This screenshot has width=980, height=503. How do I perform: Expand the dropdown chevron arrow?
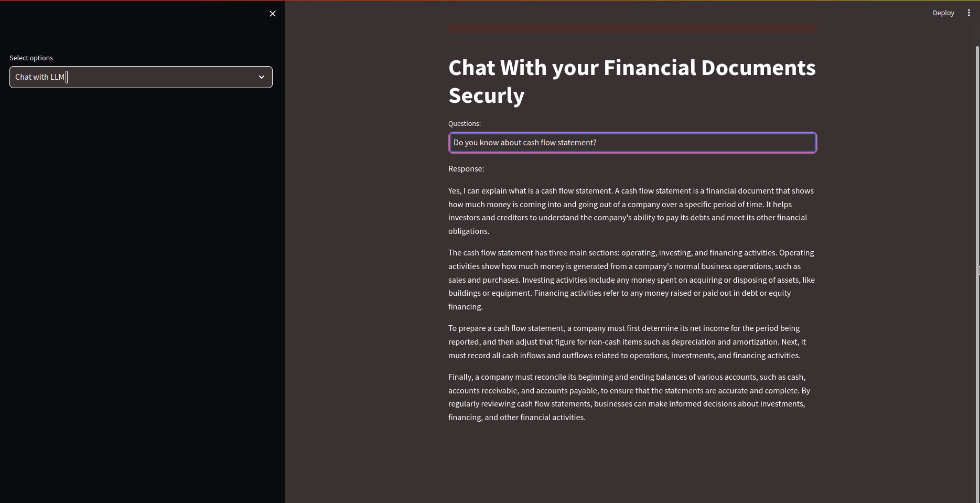point(262,77)
